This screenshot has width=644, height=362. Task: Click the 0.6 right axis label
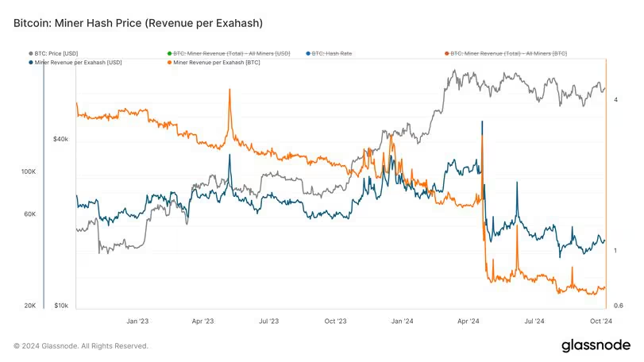(618, 306)
